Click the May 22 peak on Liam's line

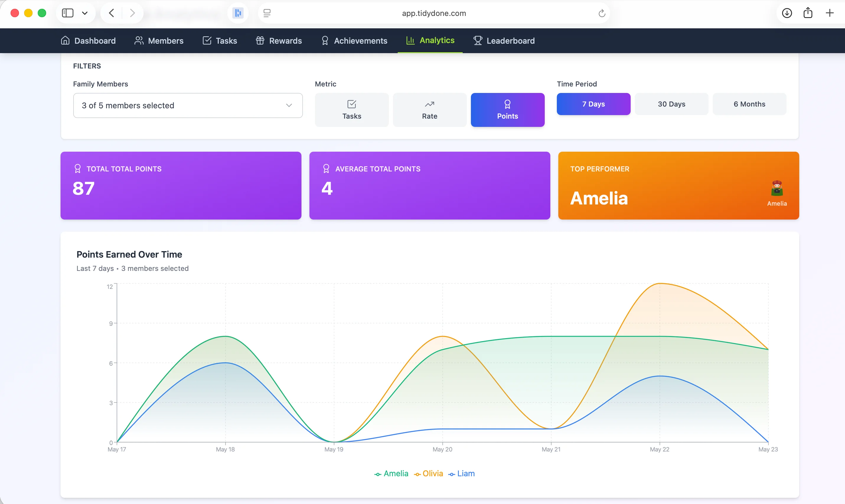coord(660,376)
